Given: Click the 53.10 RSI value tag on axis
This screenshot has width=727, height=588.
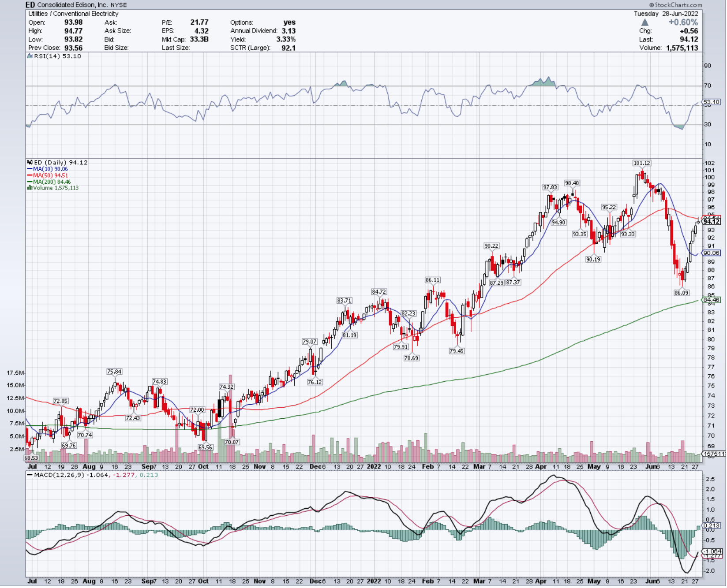Looking at the screenshot, I should coord(712,102).
